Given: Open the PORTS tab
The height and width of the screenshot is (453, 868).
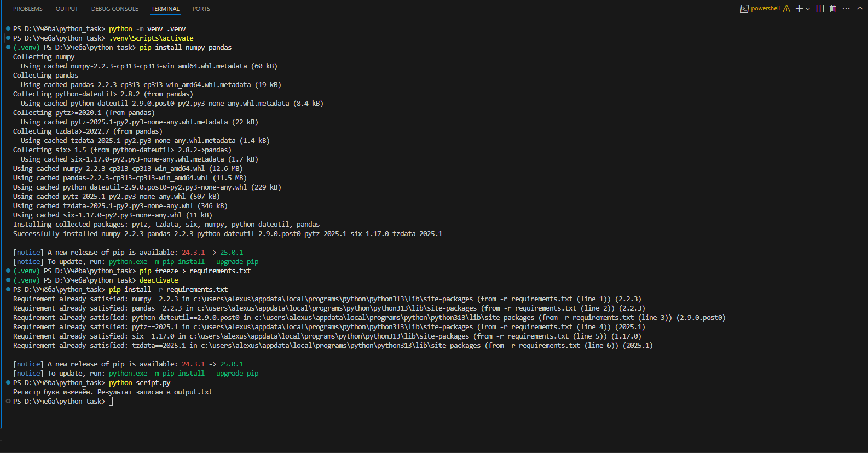Looking at the screenshot, I should pyautogui.click(x=201, y=9).
